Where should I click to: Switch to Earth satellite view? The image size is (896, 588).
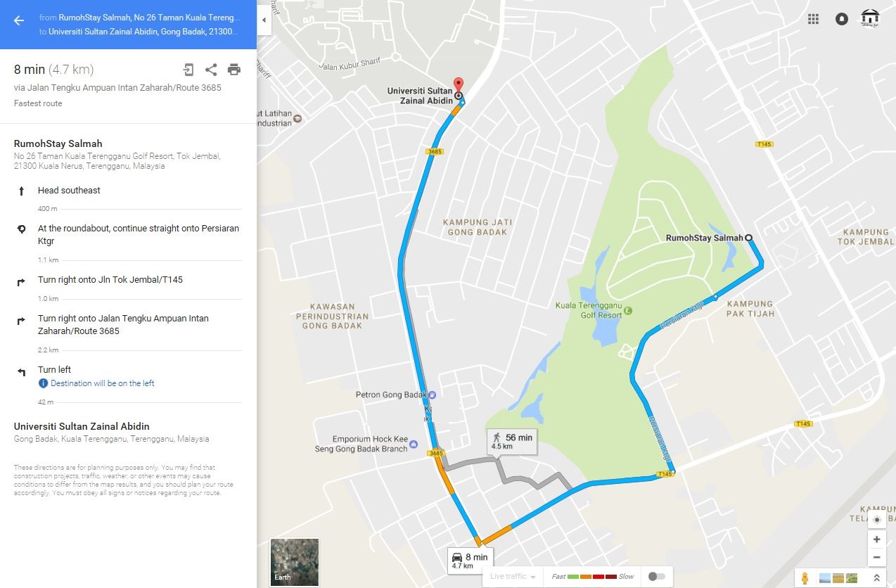[295, 562]
